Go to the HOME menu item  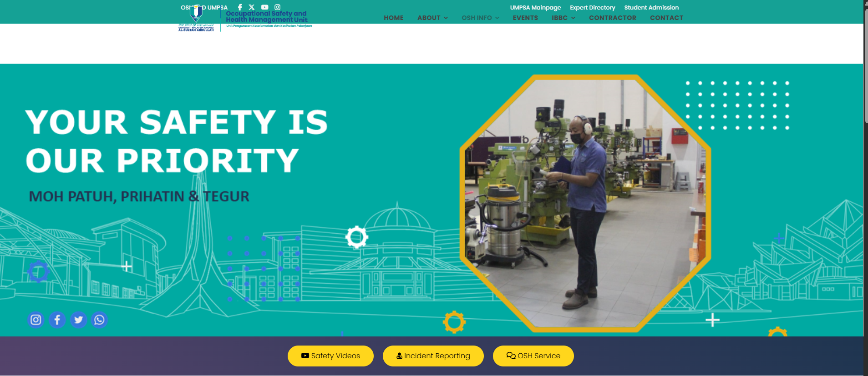(x=393, y=18)
